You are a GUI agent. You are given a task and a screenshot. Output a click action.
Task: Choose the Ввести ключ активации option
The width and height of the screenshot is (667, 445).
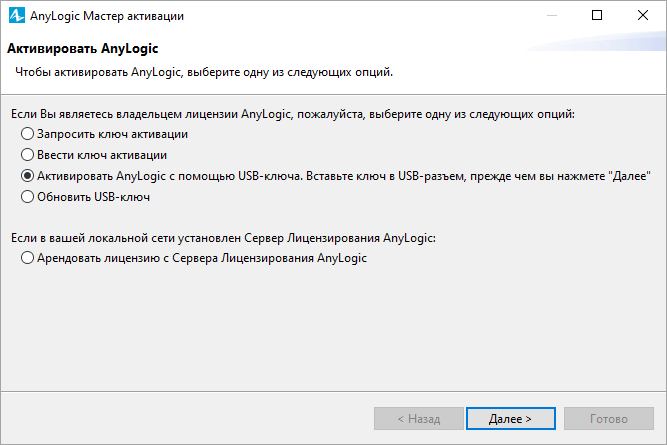pos(27,155)
